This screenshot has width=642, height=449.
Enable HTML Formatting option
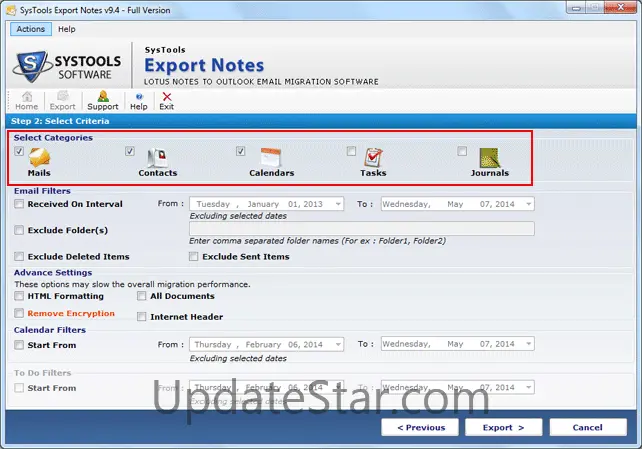pos(19,296)
